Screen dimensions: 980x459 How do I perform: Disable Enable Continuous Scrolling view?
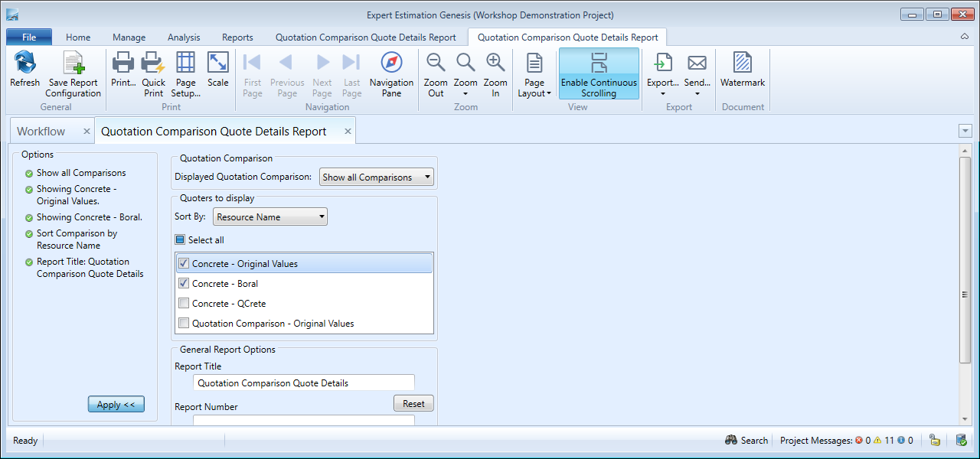599,73
